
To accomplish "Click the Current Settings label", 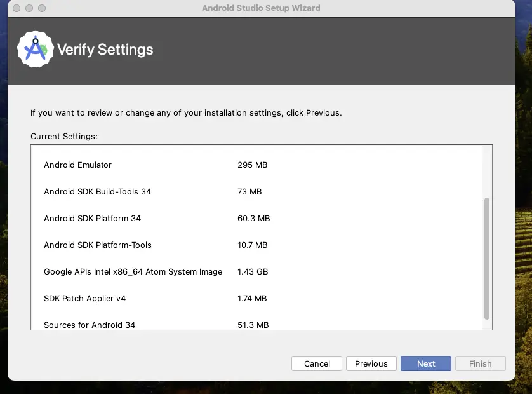I will (64, 136).
